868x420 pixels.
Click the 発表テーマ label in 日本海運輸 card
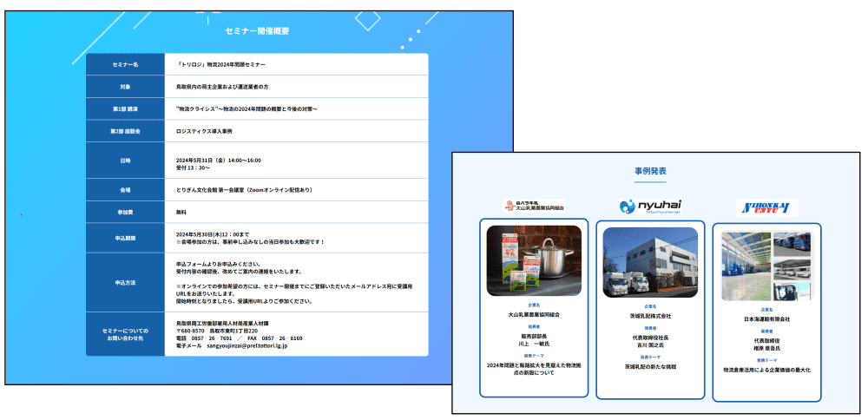(x=766, y=360)
